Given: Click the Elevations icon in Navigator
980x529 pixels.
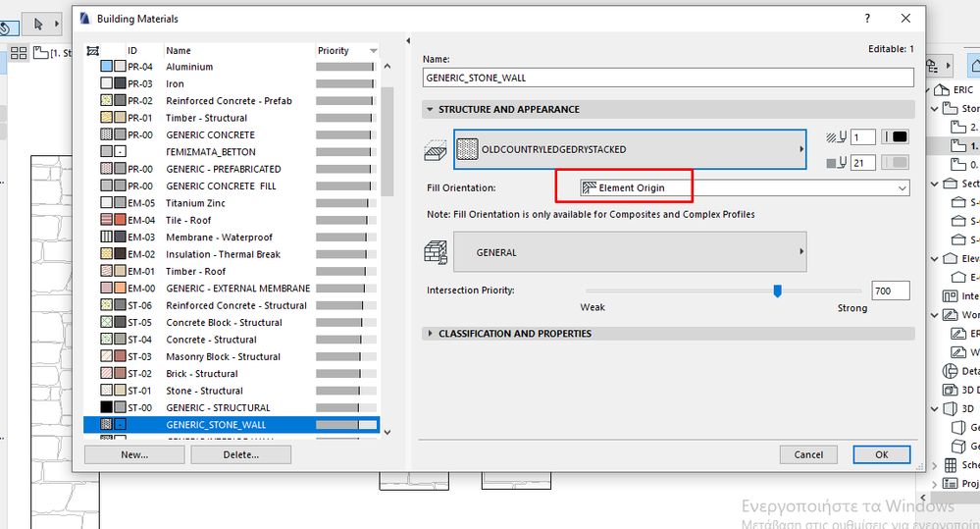Looking at the screenshot, I should pyautogui.click(x=950, y=259).
